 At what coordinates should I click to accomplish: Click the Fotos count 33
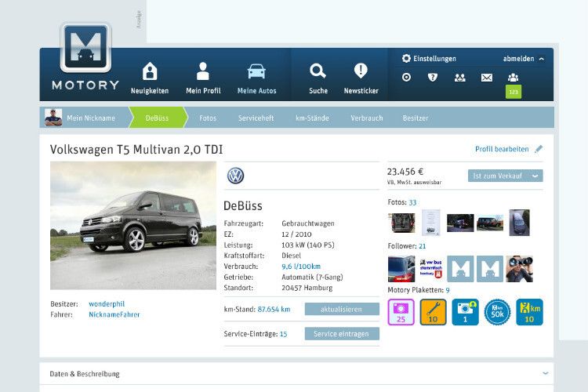412,202
